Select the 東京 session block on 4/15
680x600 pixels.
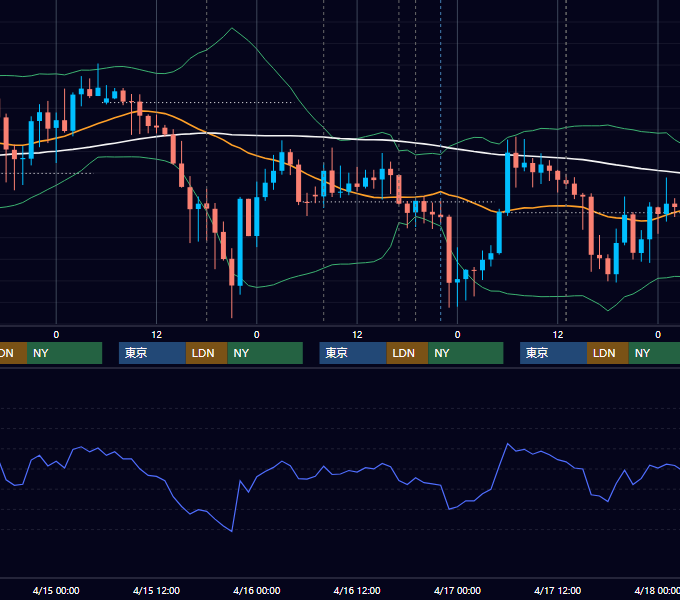(152, 353)
